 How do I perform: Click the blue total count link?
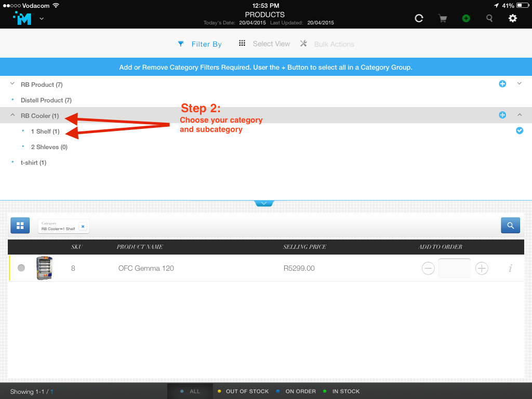[52, 392]
